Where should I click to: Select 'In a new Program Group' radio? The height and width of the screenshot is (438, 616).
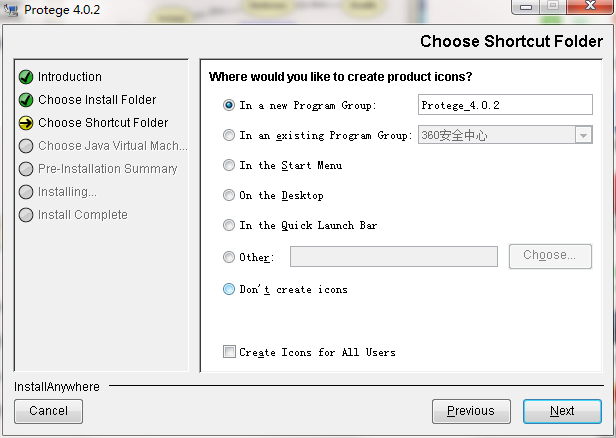(x=230, y=105)
